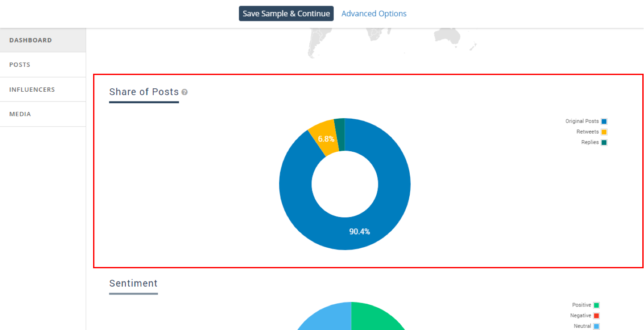Screen dimensions: 644x330
Task: Click the Sentiment section heading
Action: [133, 283]
